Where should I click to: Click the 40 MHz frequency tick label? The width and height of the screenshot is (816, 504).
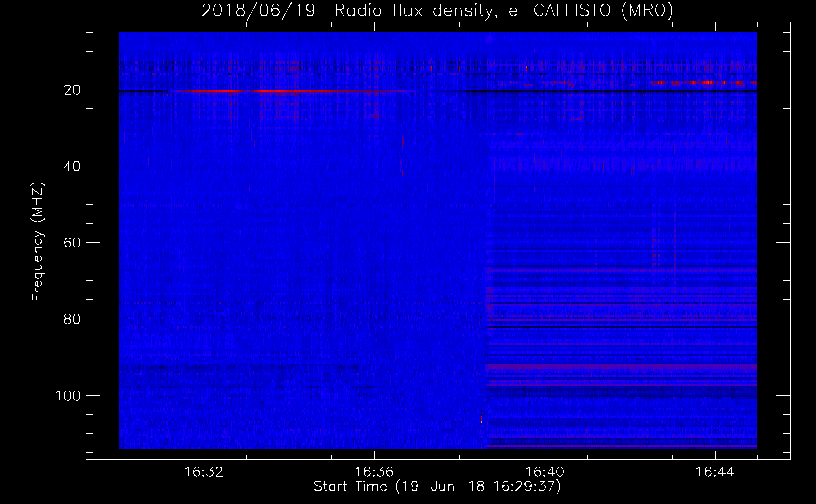coord(73,166)
